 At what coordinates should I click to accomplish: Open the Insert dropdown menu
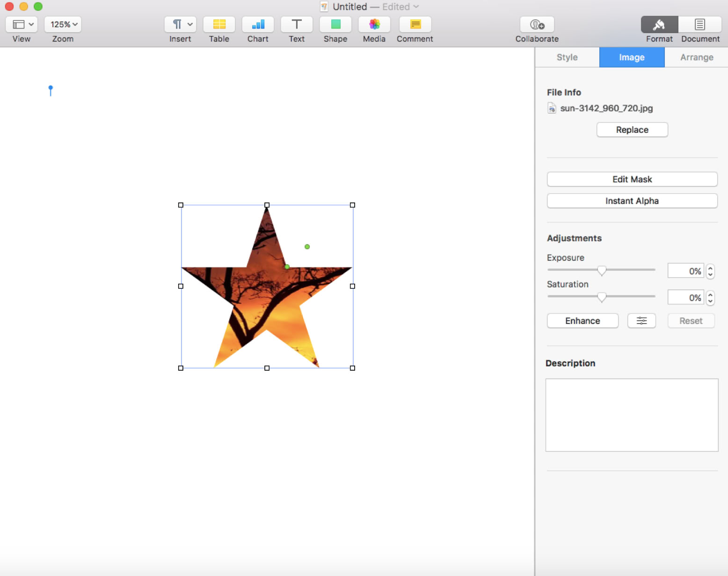[180, 25]
